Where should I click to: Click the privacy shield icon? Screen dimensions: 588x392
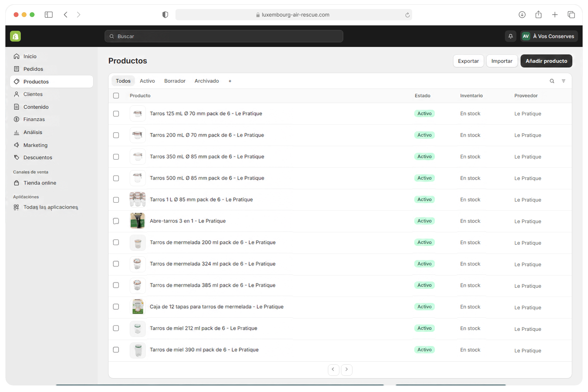(165, 15)
